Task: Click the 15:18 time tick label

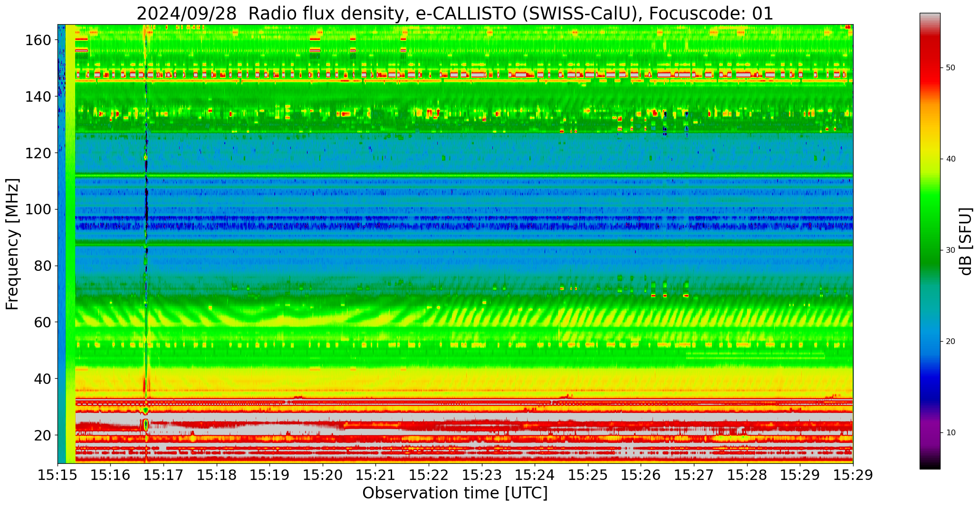Action: (x=217, y=475)
